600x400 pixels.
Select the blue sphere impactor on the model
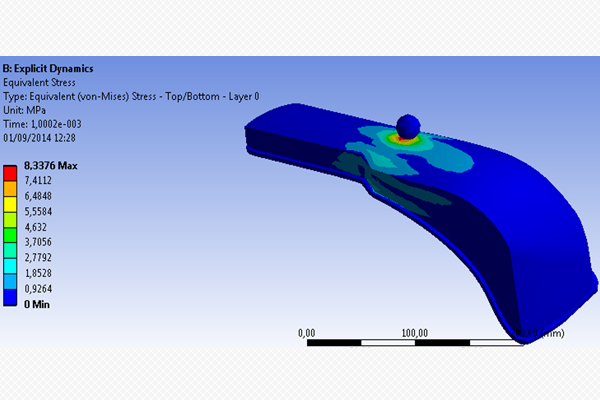coord(407,126)
